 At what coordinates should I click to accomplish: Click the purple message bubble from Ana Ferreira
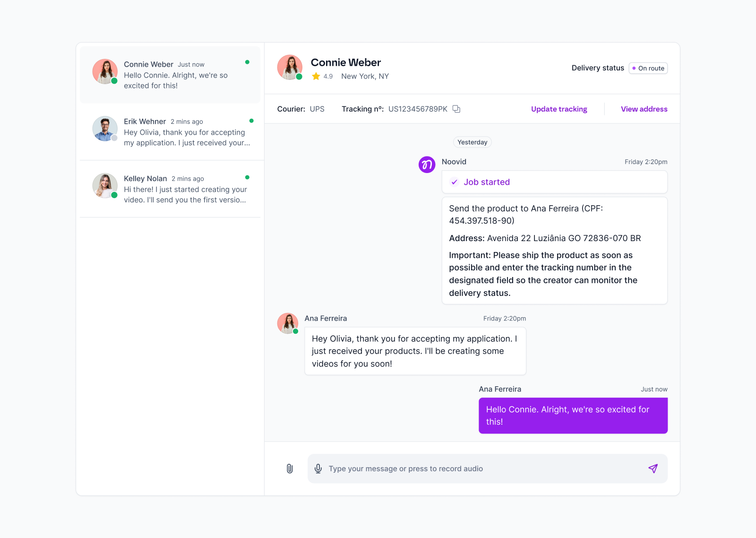[x=573, y=416]
